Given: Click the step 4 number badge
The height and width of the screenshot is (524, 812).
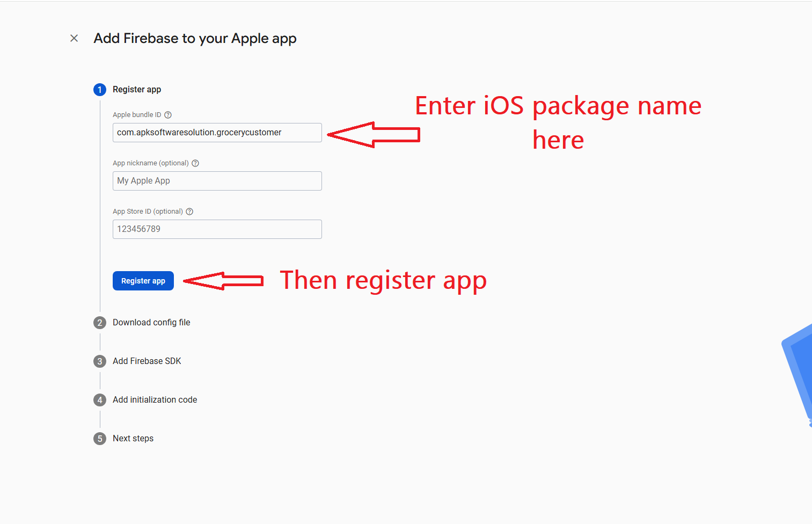Looking at the screenshot, I should 100,400.
